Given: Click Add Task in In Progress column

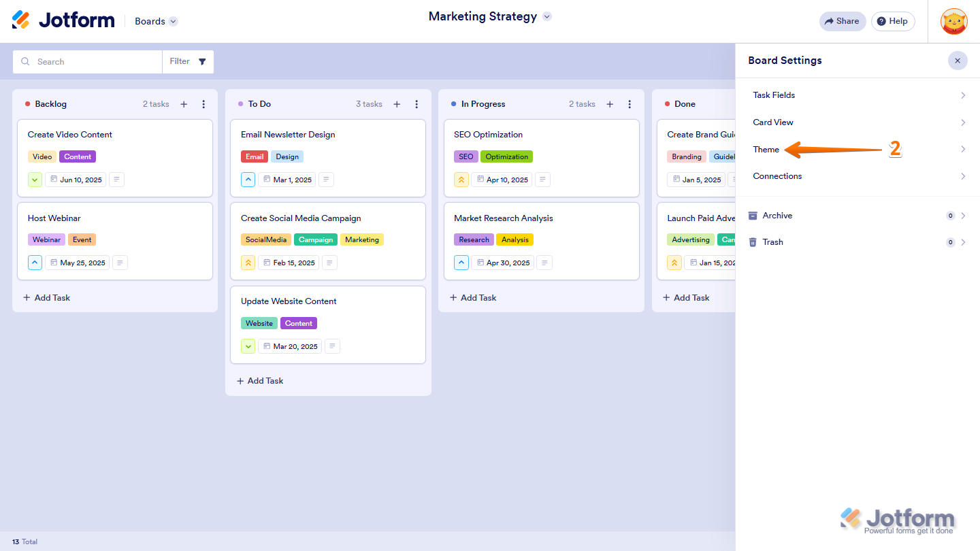Looking at the screenshot, I should pyautogui.click(x=472, y=298).
